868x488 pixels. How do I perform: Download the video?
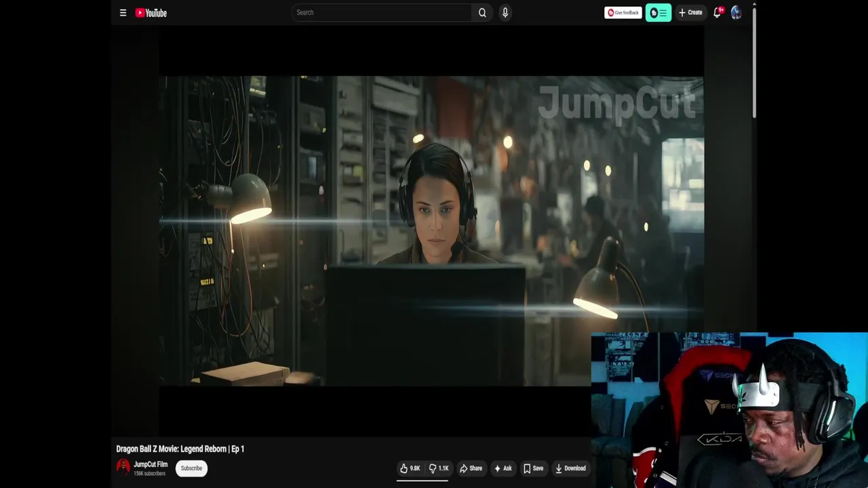click(570, 468)
